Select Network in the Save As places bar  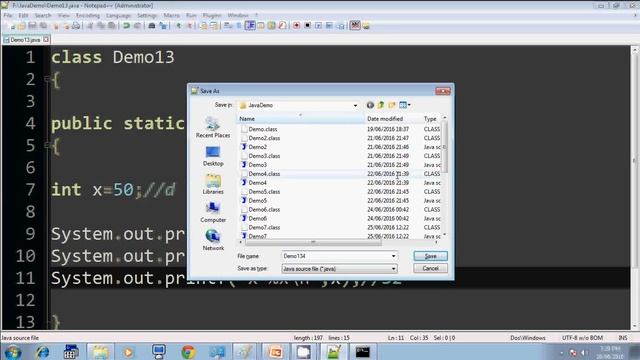click(x=213, y=240)
